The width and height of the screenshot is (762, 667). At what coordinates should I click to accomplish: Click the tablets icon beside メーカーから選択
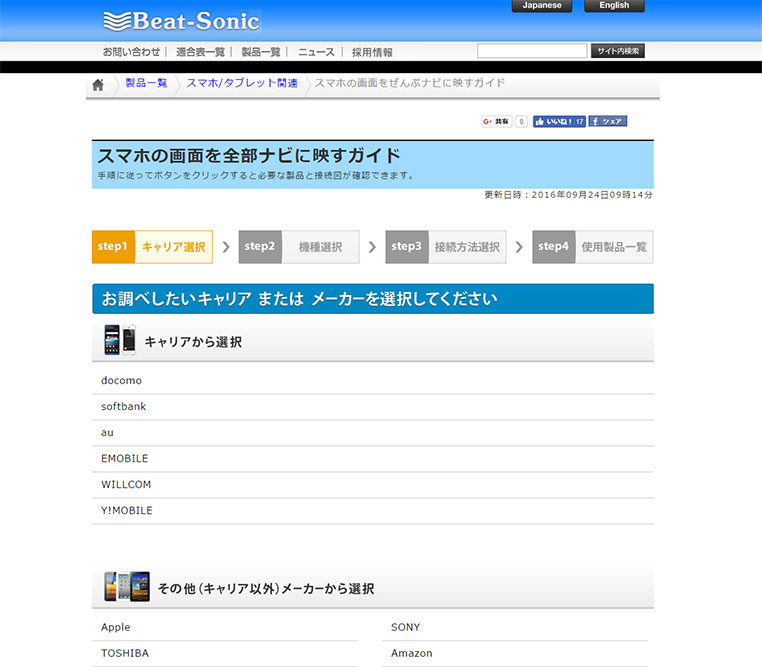pyautogui.click(x=127, y=586)
